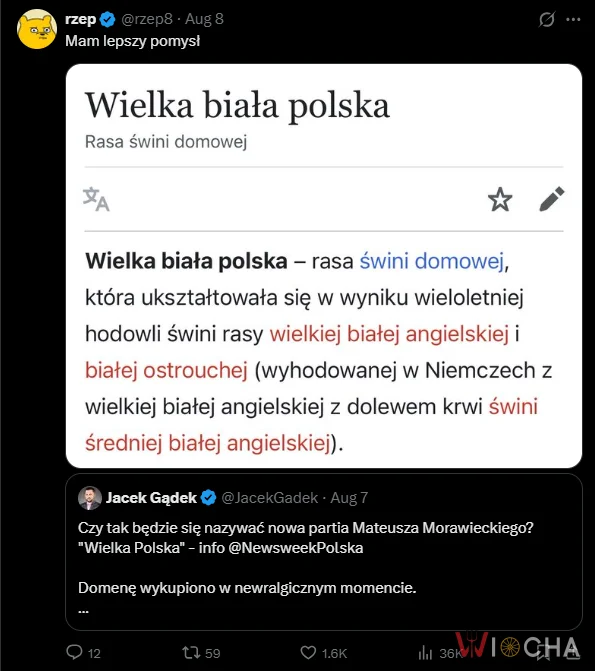Open the świni domowej blue link
Viewport: 595px width, 671px height.
(x=431, y=261)
